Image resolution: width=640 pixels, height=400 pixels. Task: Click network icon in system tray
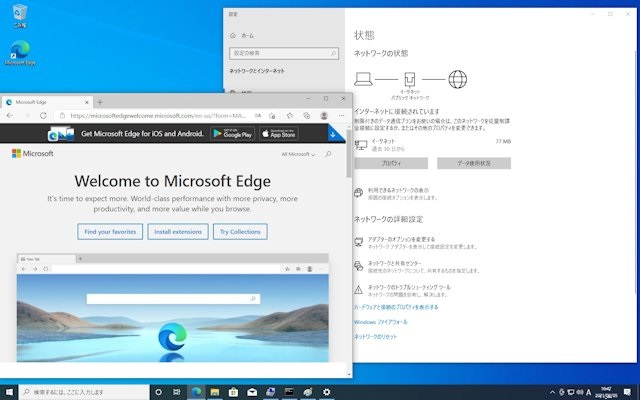coord(571,392)
